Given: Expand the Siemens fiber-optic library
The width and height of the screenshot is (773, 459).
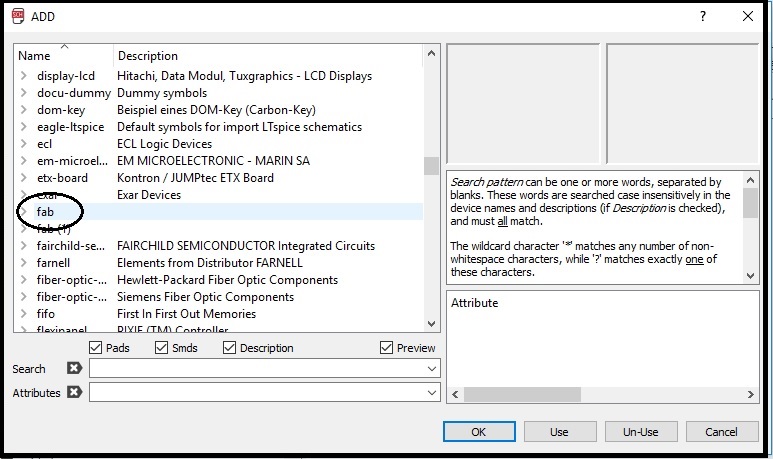Looking at the screenshot, I should (x=23, y=297).
